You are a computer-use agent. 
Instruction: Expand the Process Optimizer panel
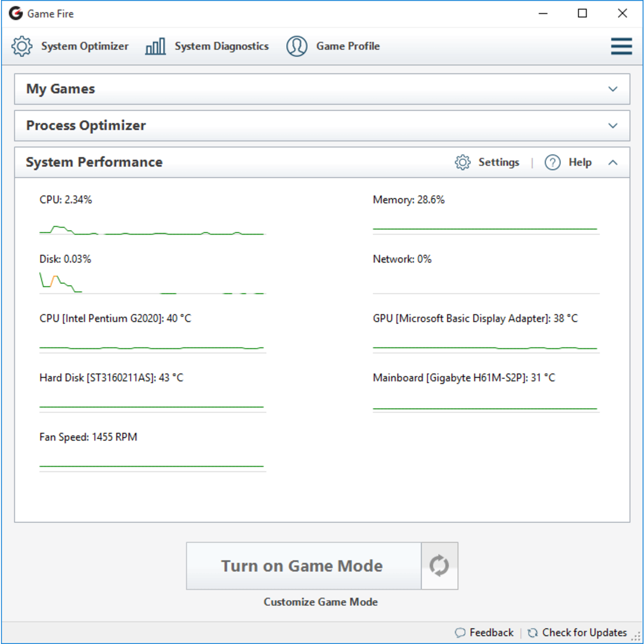[612, 126]
